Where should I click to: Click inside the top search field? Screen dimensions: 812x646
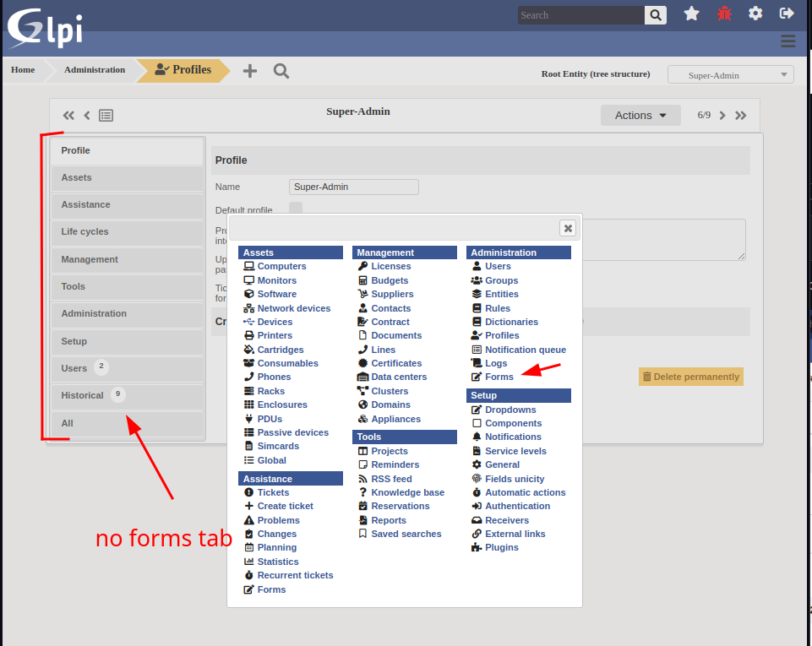click(580, 14)
